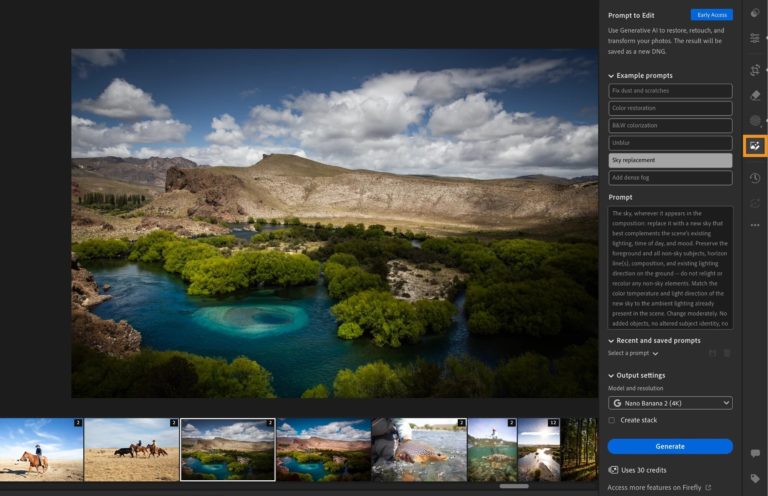This screenshot has height=496, width=768.
Task: Click the delete prompt trash icon
Action: pos(727,353)
